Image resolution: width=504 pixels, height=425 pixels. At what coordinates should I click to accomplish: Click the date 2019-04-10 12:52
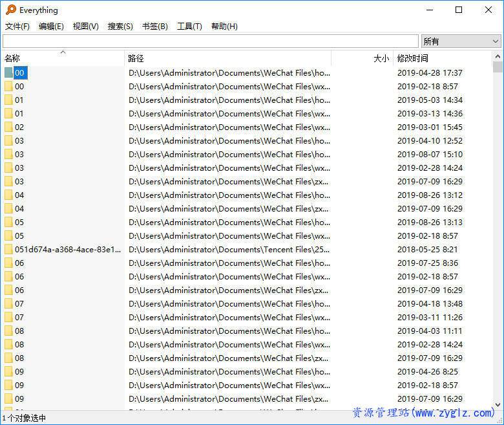pyautogui.click(x=430, y=140)
